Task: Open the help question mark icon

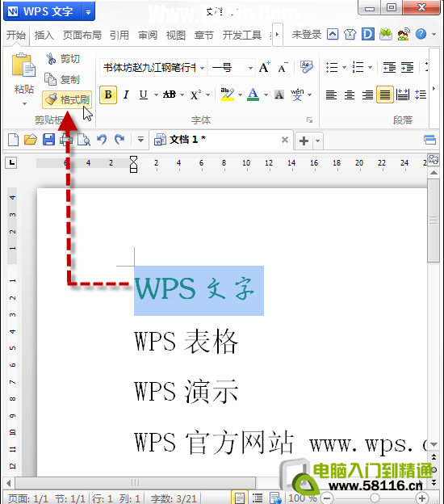Action: point(421,34)
